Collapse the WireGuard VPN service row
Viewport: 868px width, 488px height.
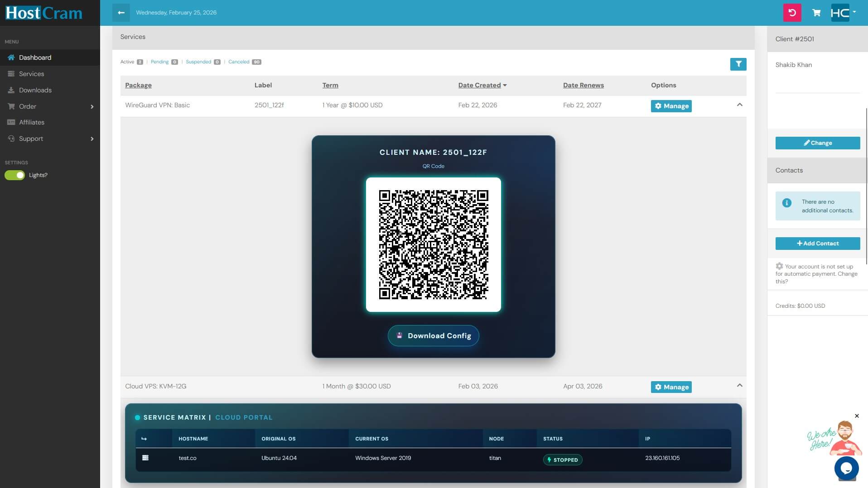click(739, 105)
